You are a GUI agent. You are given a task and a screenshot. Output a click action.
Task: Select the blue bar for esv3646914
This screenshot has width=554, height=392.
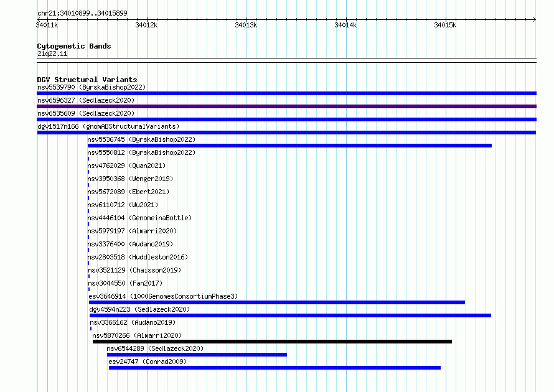coord(277,302)
